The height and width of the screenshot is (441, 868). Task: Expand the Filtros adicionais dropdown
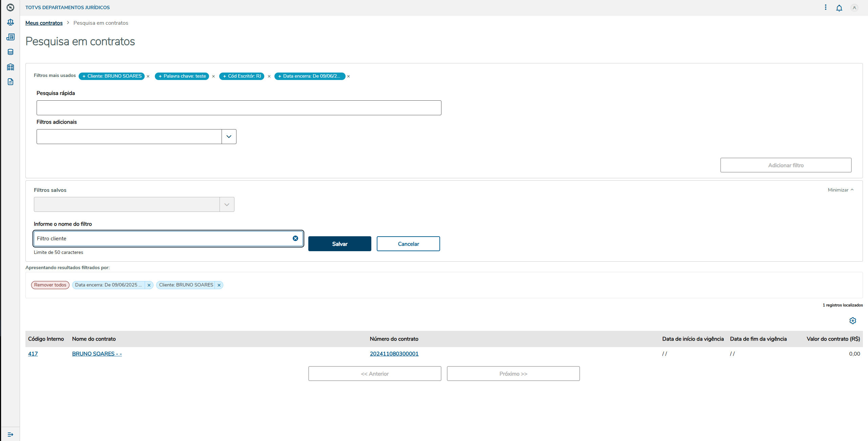[229, 137]
